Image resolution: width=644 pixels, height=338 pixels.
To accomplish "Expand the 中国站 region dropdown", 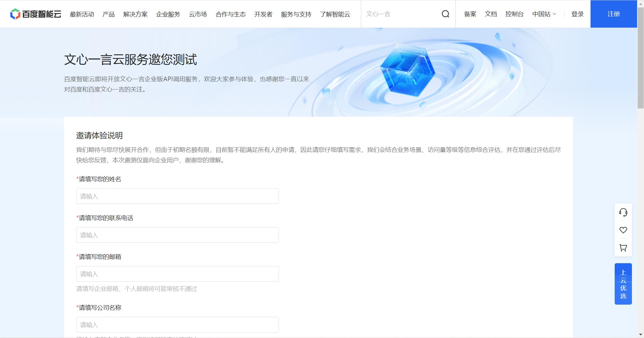I will [x=544, y=14].
